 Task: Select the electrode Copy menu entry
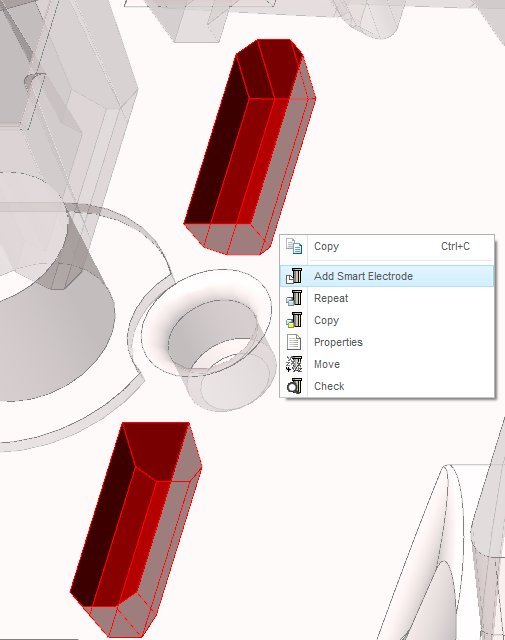tap(387, 320)
